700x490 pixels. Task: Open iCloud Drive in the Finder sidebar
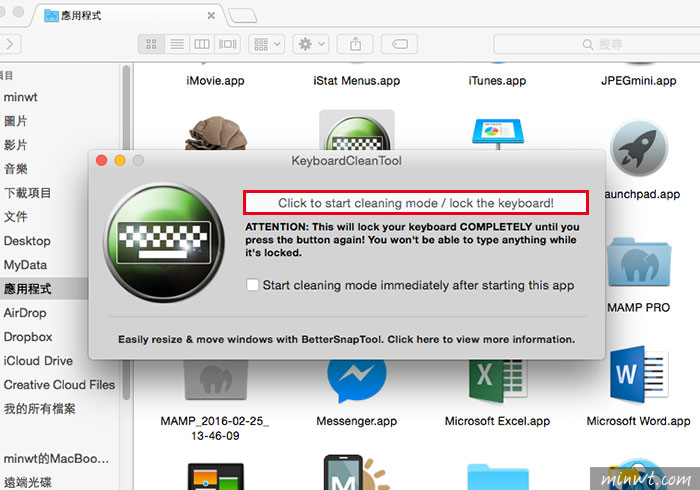[x=38, y=361]
